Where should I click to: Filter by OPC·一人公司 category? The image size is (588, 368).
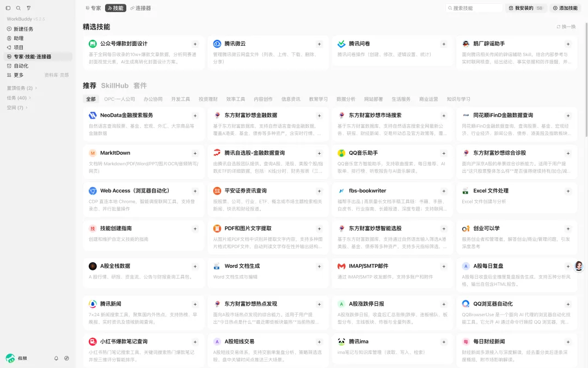(x=120, y=99)
